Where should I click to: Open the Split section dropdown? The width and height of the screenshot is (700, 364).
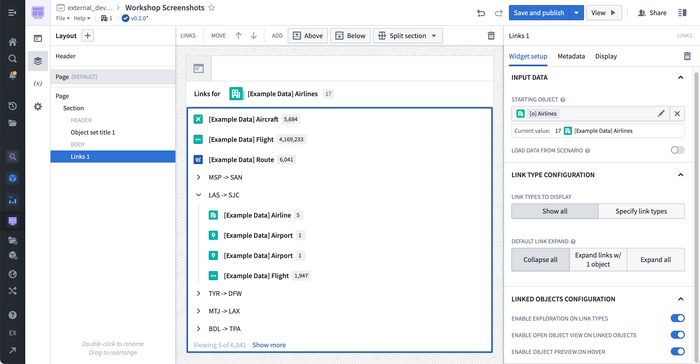408,36
